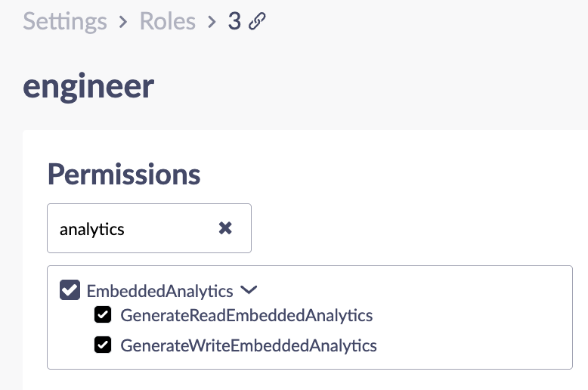Click the chevron separator after Settings breadcrumb
The image size is (588, 390).
(x=122, y=22)
